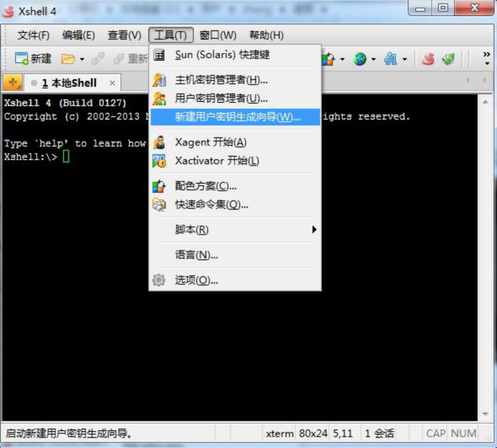Screen dimensions: 497x448
Task: Maximize the Xshell 4 window
Action: coord(443,8)
